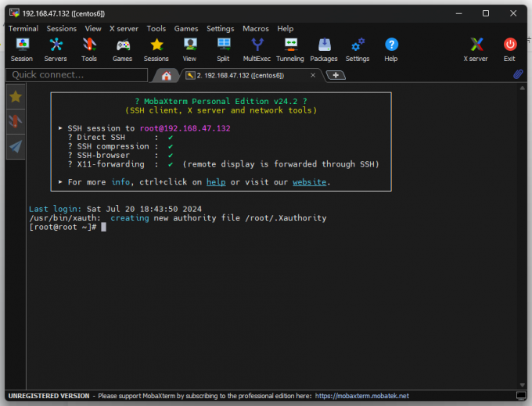Screen dimensions: 532x406
Task: Maximize the MobaXterm window
Action: pyautogui.click(x=486, y=13)
